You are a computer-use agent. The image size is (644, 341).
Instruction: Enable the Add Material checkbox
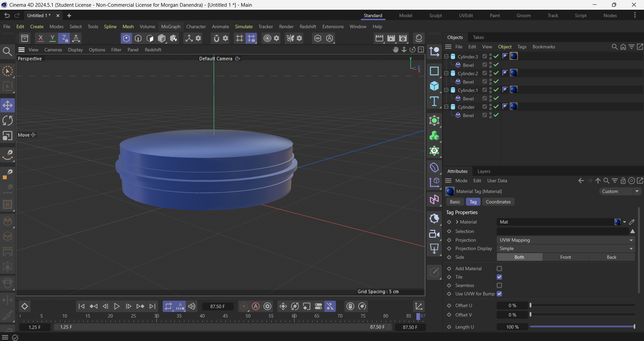(x=499, y=269)
